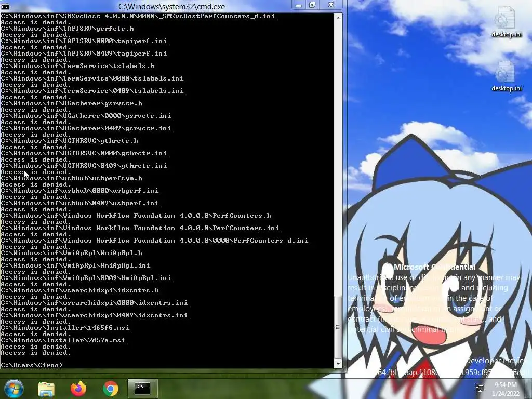
Task: Click line ending WmiApRpl\WmiApRpl.h
Action: 72,253
